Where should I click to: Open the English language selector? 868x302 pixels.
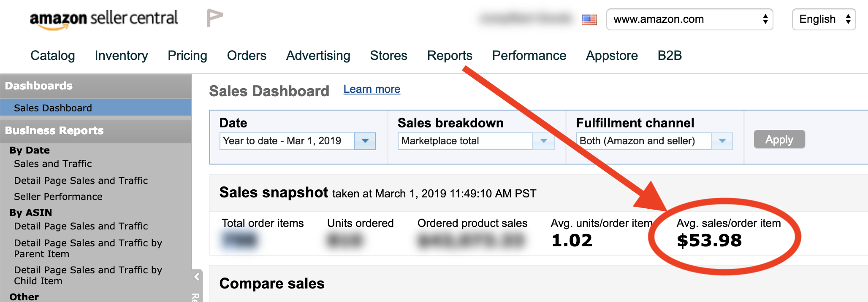click(x=824, y=19)
